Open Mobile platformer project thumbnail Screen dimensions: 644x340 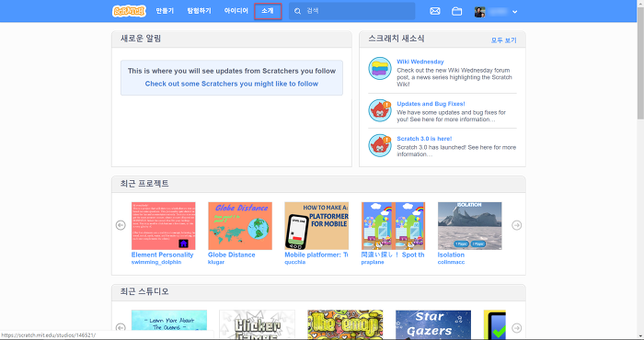click(316, 225)
